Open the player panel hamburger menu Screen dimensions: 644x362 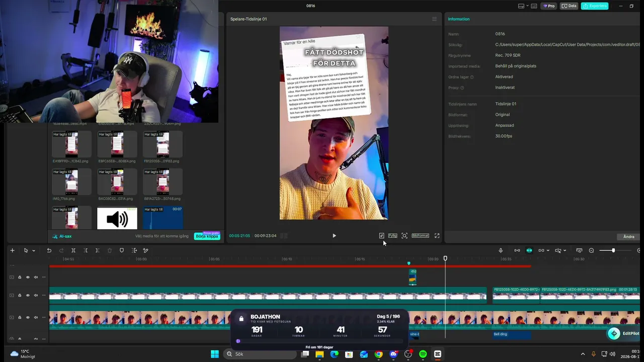click(434, 19)
